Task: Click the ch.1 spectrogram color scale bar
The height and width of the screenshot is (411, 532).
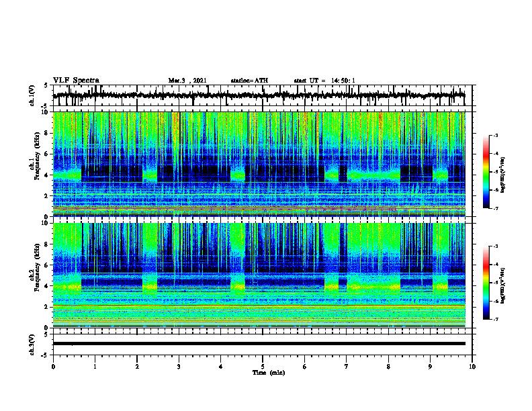Action: pos(486,172)
